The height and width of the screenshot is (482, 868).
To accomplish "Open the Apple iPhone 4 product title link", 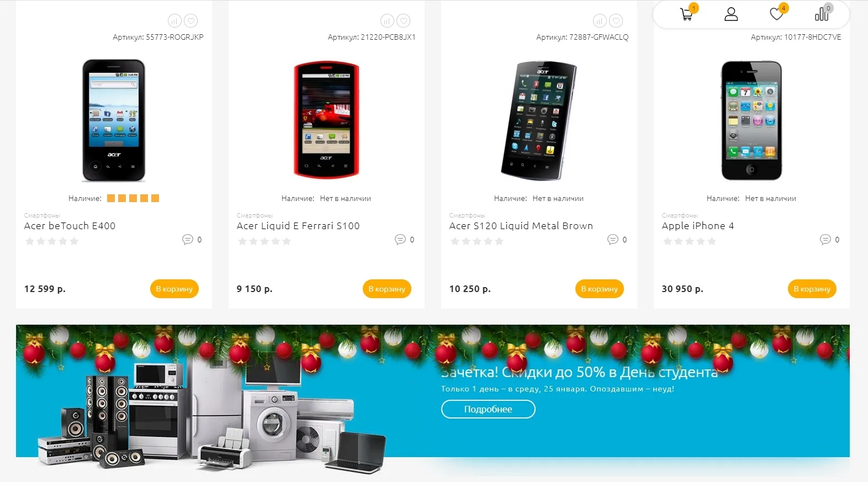I will [698, 226].
